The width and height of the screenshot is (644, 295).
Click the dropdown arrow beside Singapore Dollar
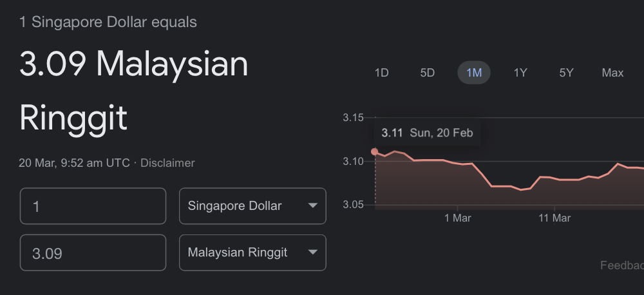pyautogui.click(x=312, y=206)
